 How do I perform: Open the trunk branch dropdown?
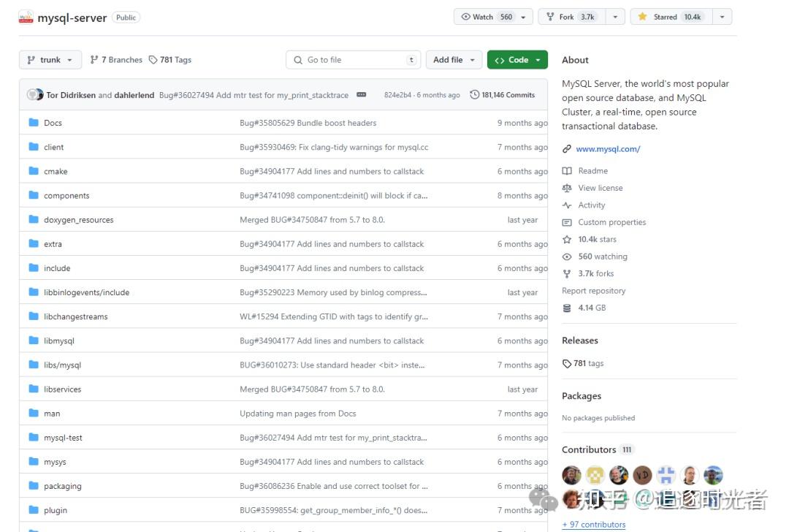(x=50, y=60)
